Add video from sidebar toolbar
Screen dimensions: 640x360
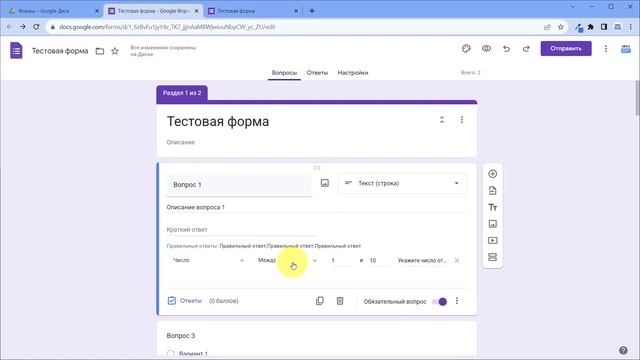[x=493, y=240]
